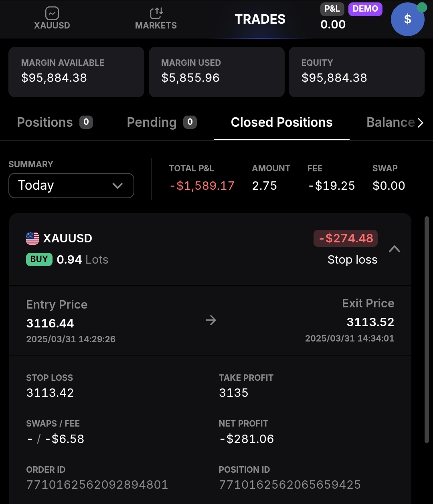
Task: Click the DEMO account badge
Action: (x=365, y=9)
